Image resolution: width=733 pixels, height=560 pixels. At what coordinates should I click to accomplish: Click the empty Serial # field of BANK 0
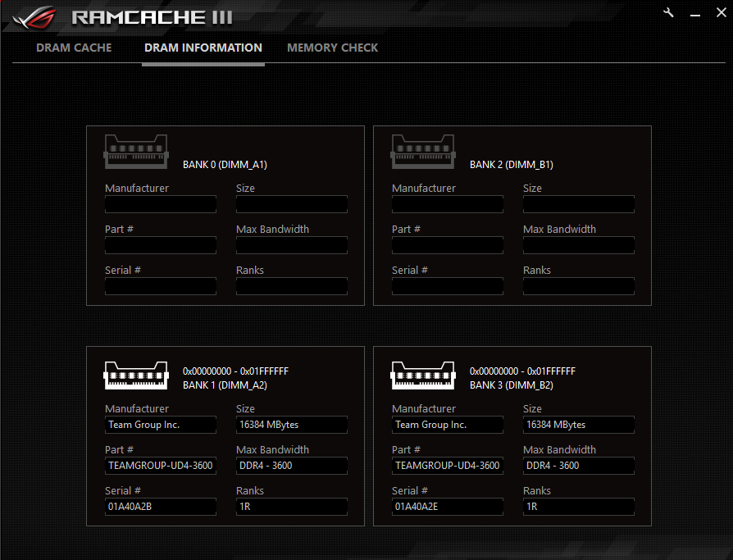161,286
